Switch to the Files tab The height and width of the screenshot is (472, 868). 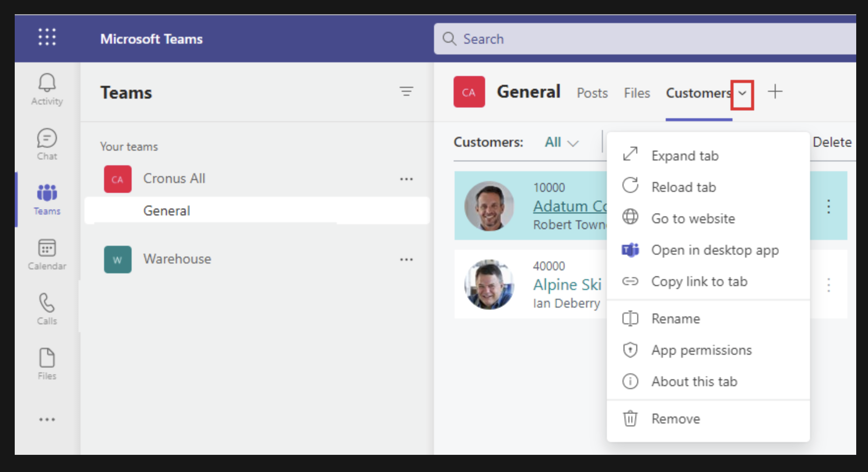[x=637, y=93]
